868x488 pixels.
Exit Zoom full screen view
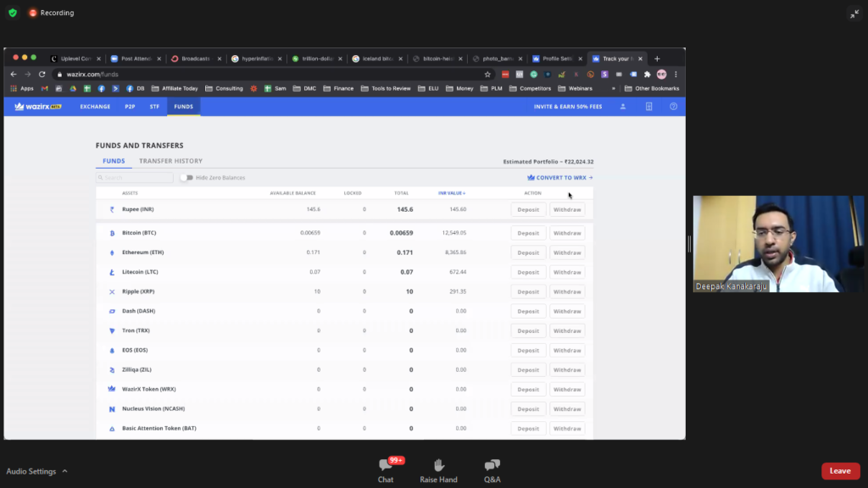click(x=854, y=14)
